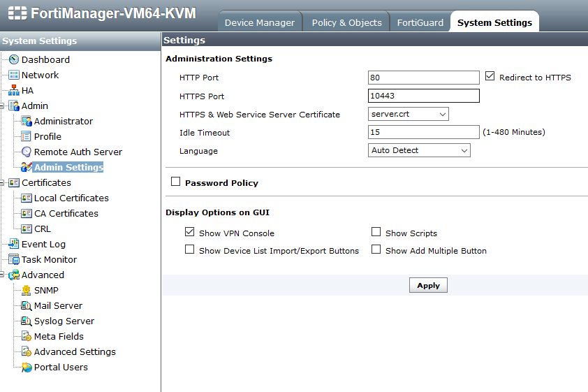588x392 pixels.
Task: Toggle the Show VPN Console checkbox
Action: pos(189,232)
